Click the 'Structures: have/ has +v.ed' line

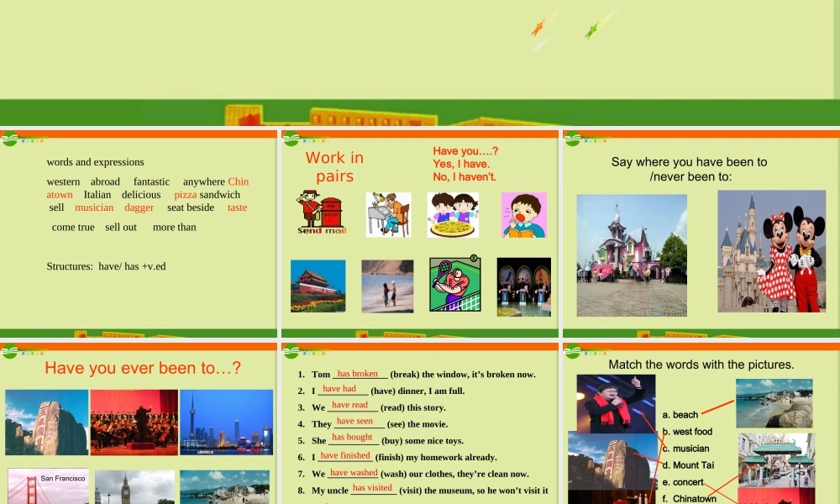[106, 267]
